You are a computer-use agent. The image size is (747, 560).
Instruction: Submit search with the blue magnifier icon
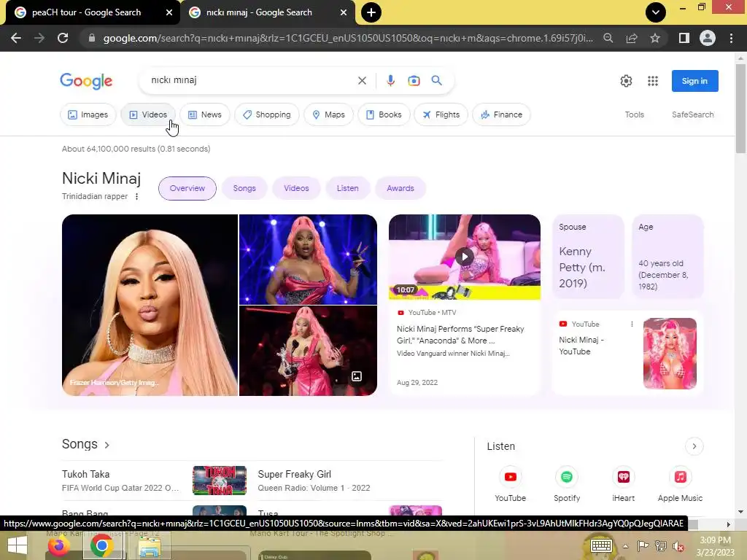coord(436,80)
